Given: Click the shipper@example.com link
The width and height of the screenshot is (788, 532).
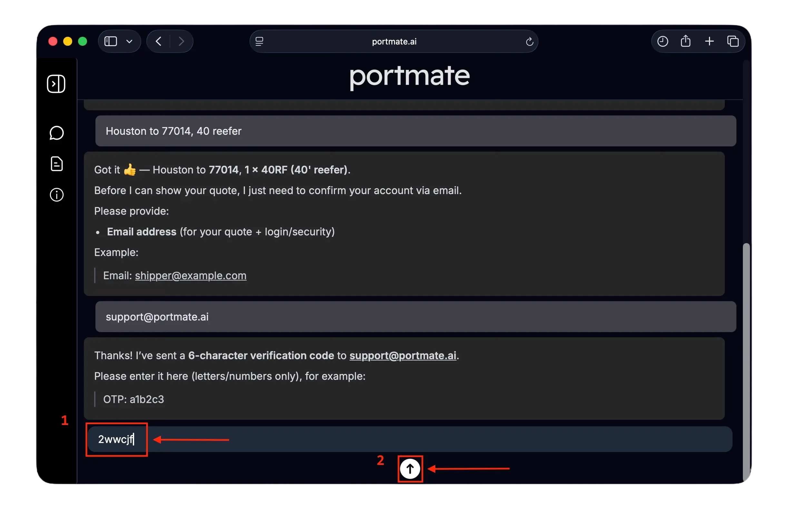Looking at the screenshot, I should pyautogui.click(x=191, y=276).
